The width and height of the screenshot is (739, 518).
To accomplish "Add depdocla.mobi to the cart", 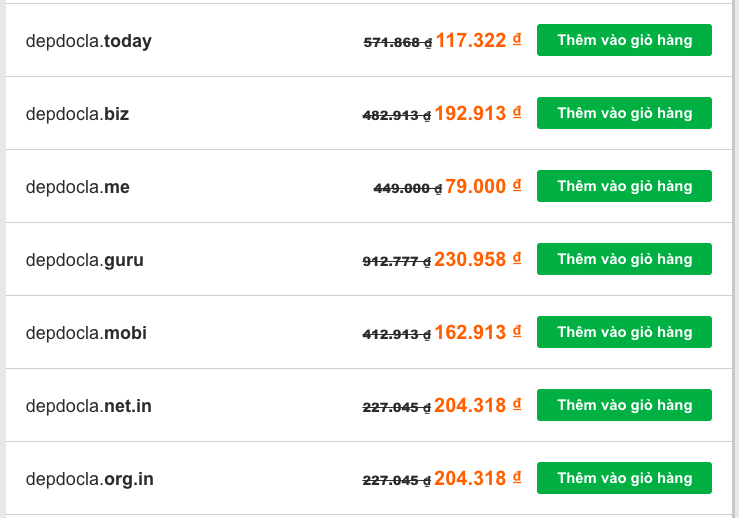I will [624, 332].
